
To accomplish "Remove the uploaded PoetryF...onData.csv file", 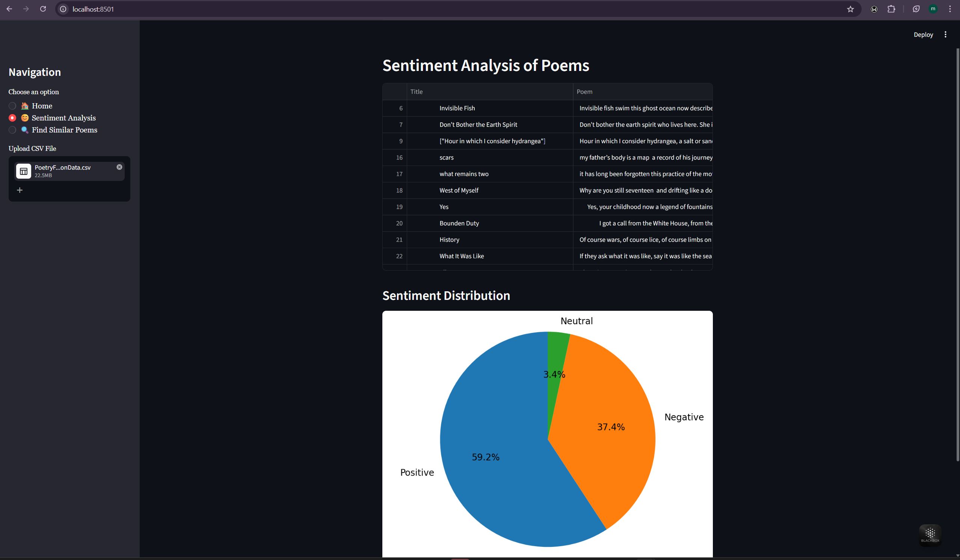I will [119, 167].
